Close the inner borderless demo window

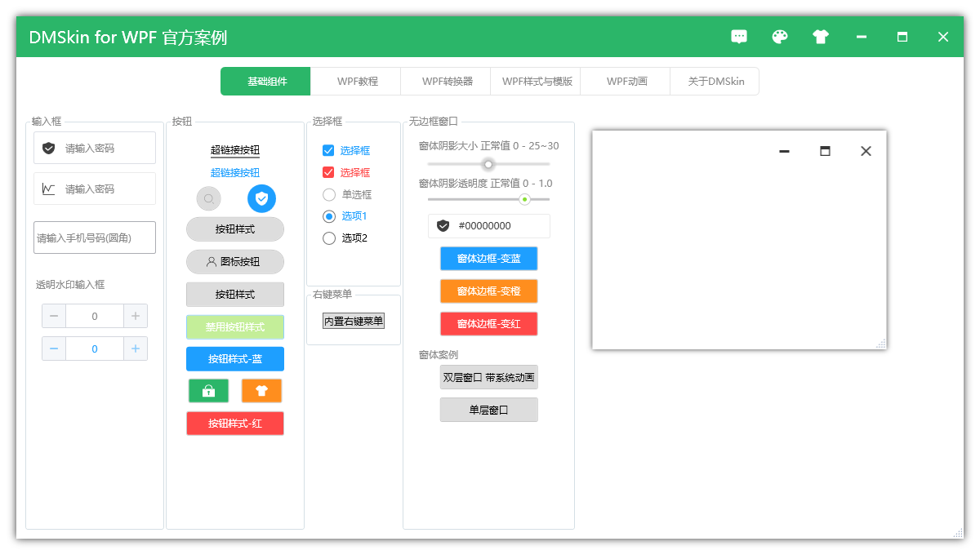click(866, 151)
